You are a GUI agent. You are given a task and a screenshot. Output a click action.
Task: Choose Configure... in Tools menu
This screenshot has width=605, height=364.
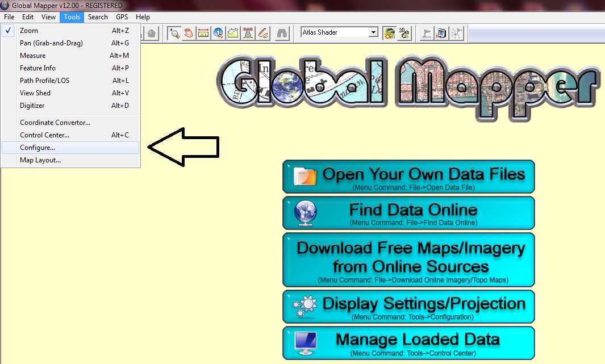point(70,148)
